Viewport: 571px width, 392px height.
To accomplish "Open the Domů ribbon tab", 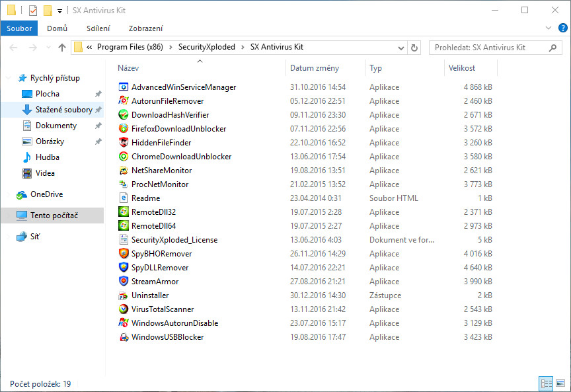I will pos(57,28).
